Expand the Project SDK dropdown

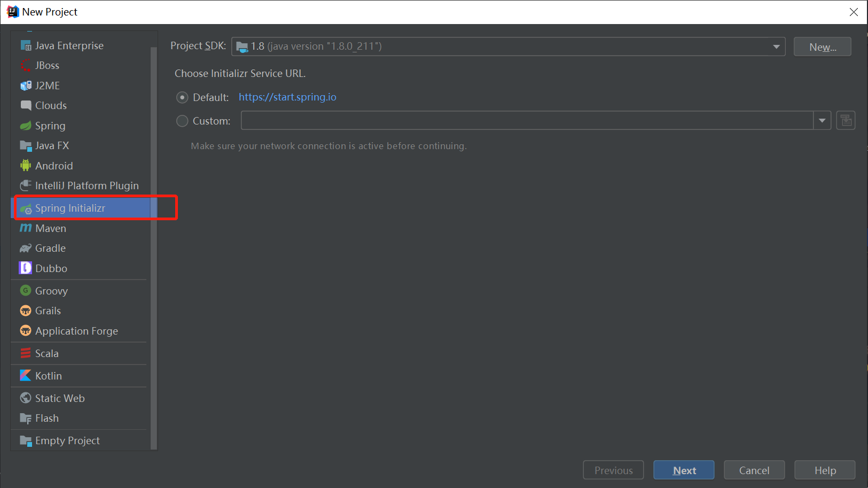click(776, 47)
